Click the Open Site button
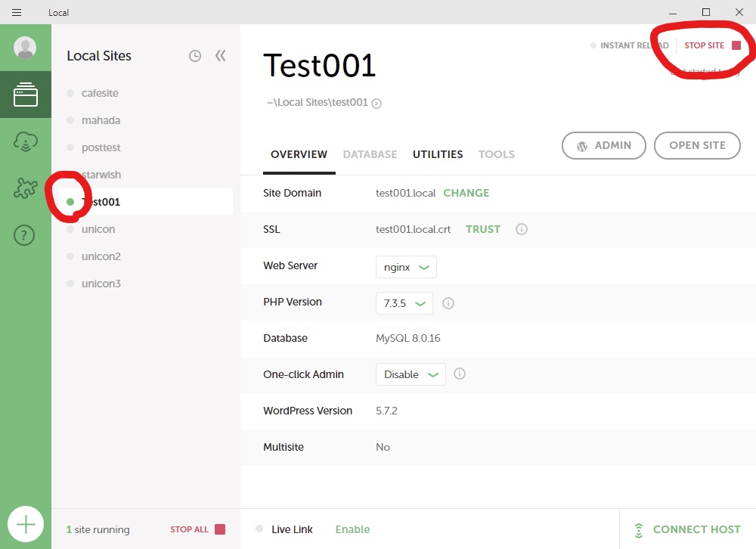This screenshot has width=756, height=549. pos(697,145)
